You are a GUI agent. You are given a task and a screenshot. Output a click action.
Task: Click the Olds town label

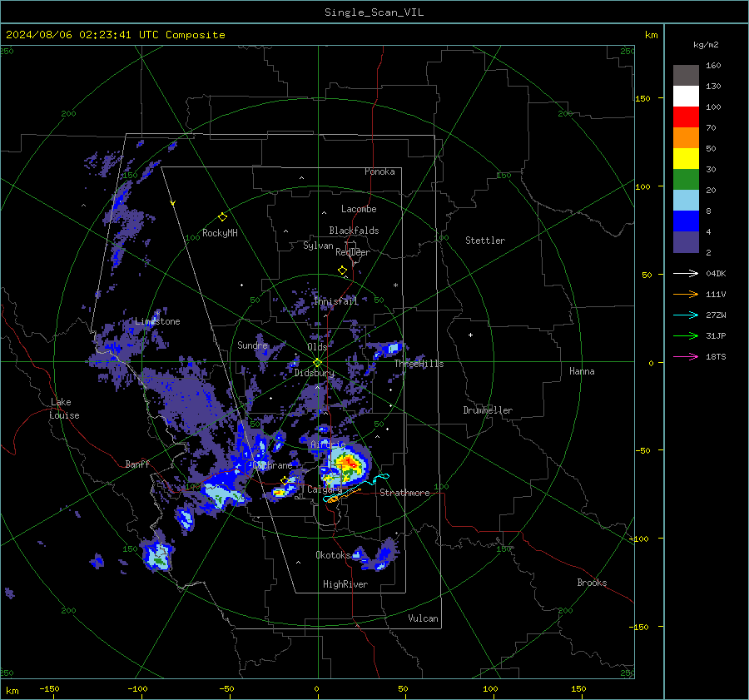pyautogui.click(x=317, y=347)
